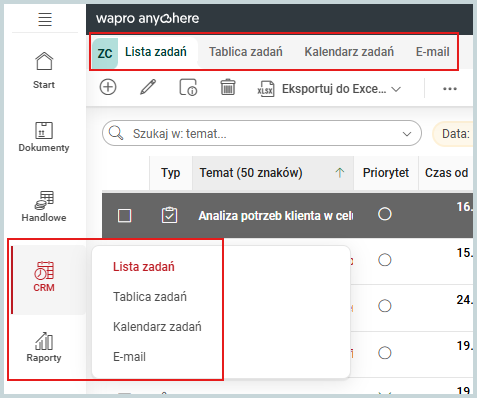This screenshot has height=398, width=477.
Task: Open the three-dots more options menu
Action: point(450,89)
